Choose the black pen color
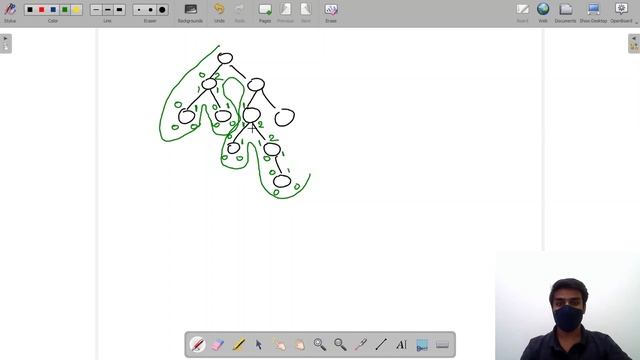Screen dimensions: 640x360 (30, 9)
